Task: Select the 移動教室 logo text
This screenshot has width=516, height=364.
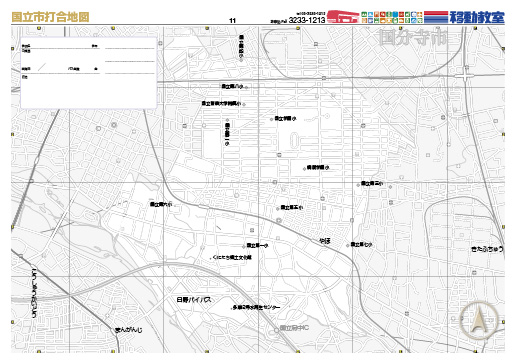Action: [x=477, y=17]
